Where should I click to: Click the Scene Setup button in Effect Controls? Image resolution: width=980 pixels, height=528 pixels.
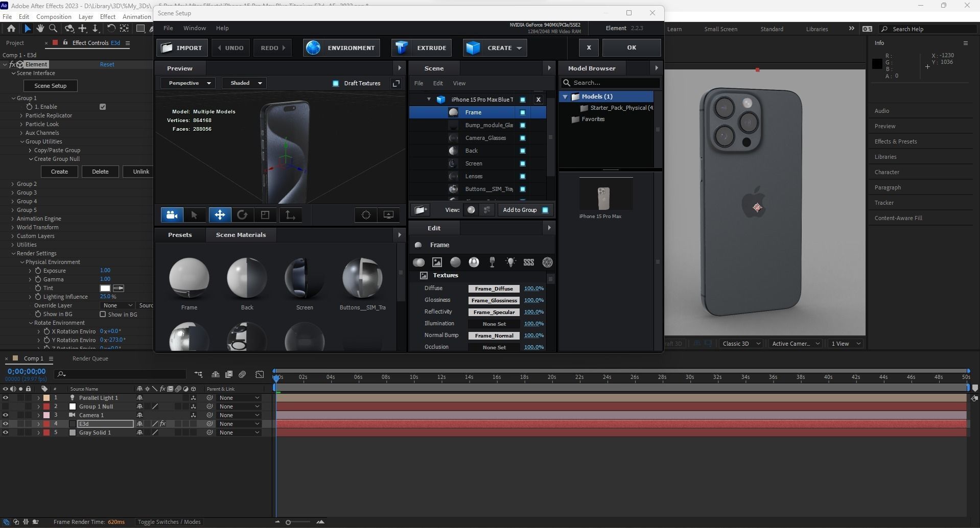[50, 86]
